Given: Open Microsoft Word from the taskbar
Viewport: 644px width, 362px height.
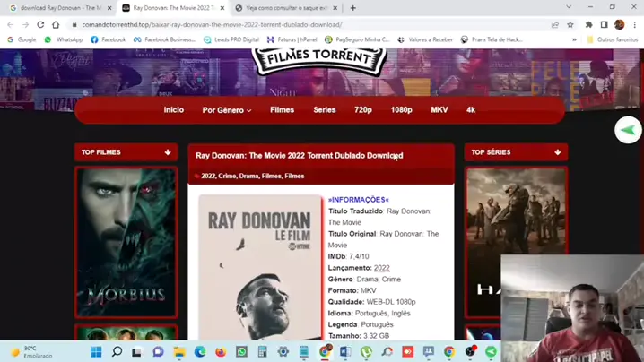Looking at the screenshot, I should tap(345, 352).
